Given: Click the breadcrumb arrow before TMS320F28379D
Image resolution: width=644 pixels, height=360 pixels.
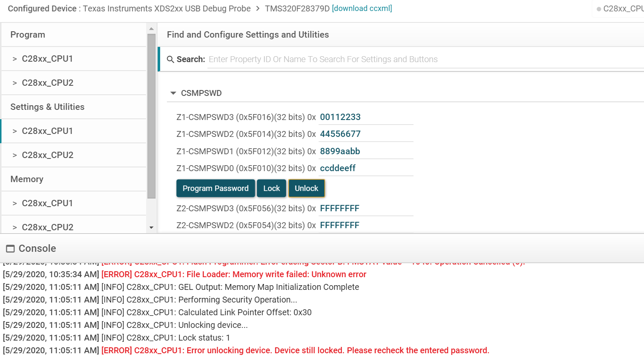Looking at the screenshot, I should point(258,8).
